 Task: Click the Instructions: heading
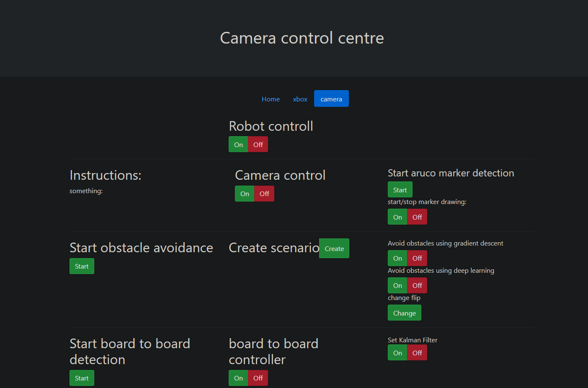[x=106, y=175]
